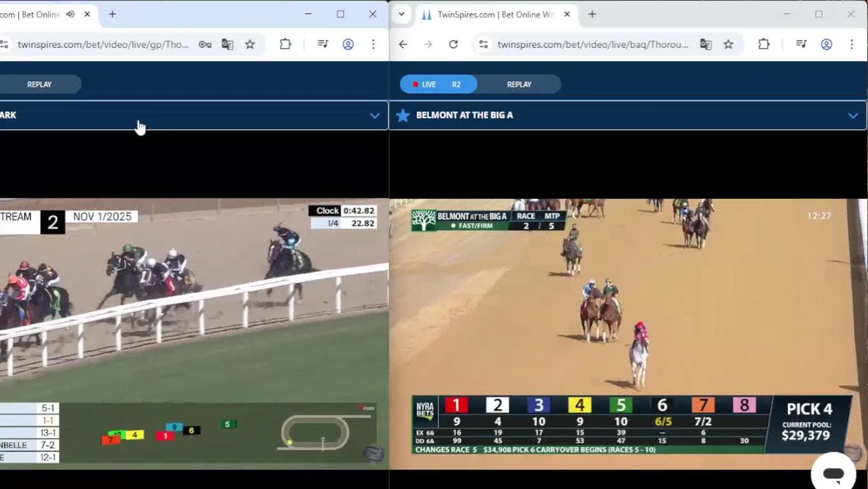The image size is (868, 489).
Task: Minimize the right browser window
Action: [786, 14]
